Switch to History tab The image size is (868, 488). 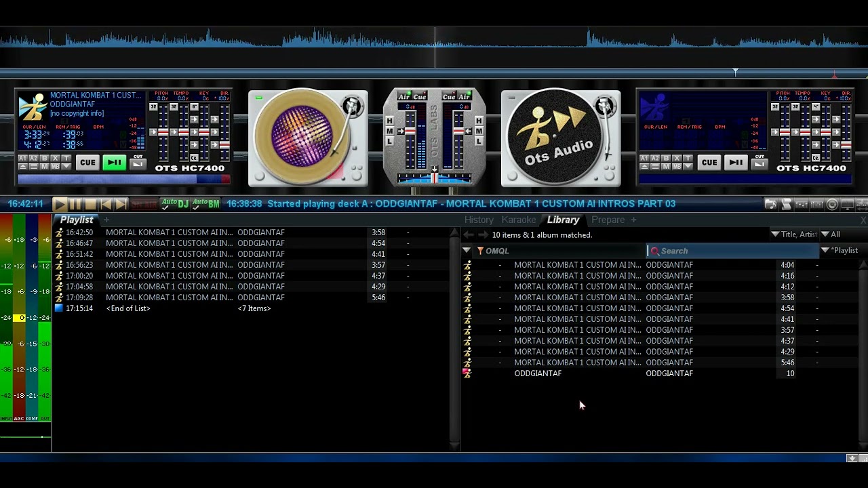pyautogui.click(x=479, y=220)
